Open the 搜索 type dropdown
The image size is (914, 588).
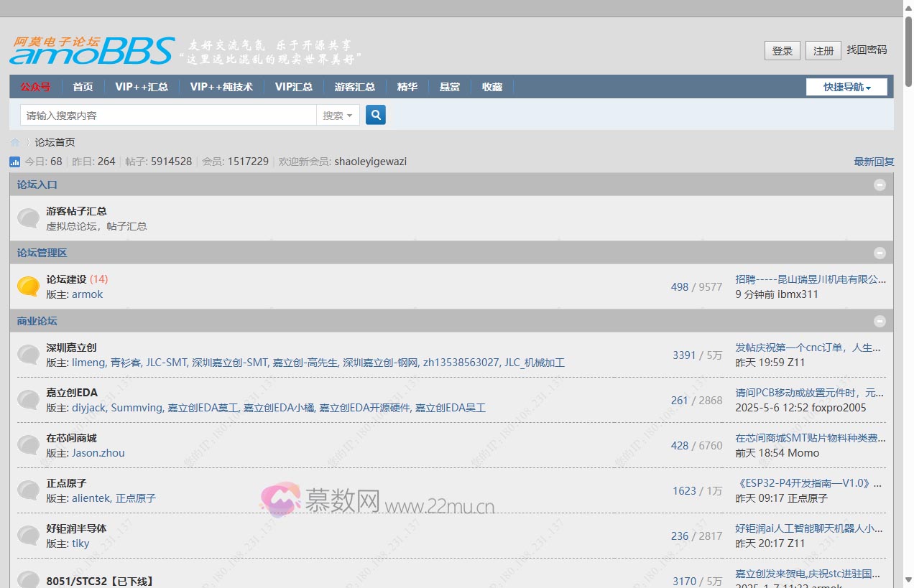[338, 115]
